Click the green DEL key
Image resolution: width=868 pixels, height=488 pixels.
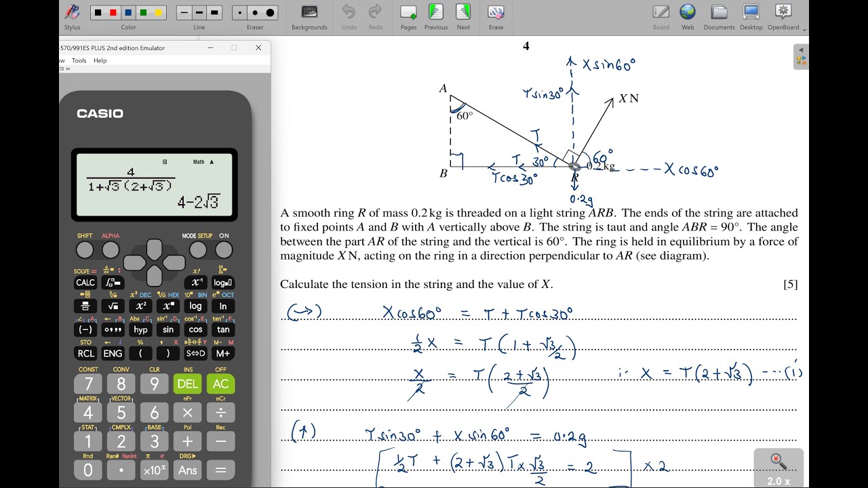point(187,384)
